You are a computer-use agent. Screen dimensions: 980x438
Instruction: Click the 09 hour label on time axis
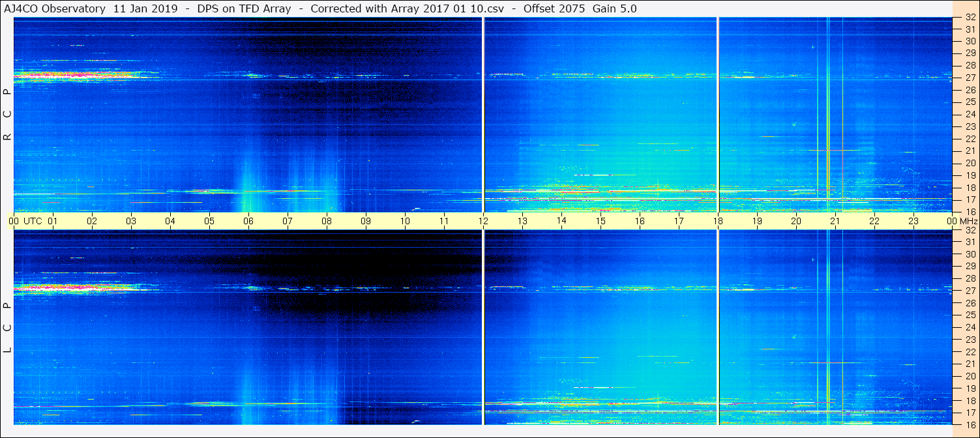click(366, 221)
